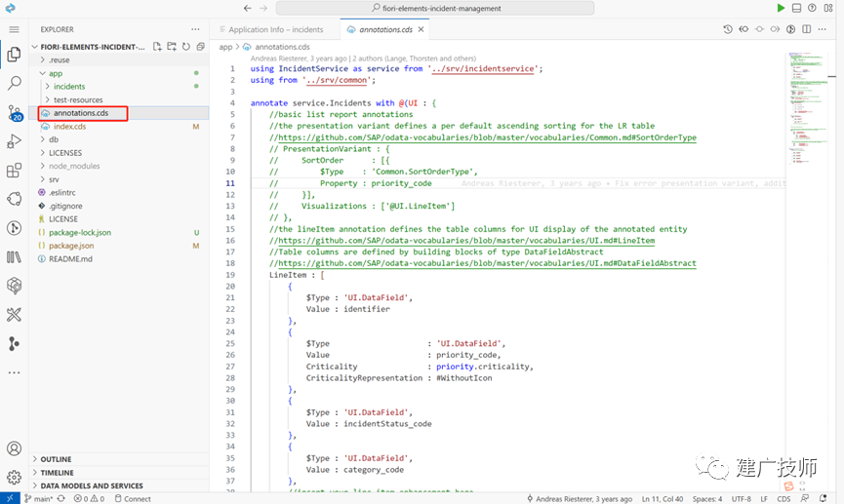Follow '../srv/incidentservice' import path

point(483,69)
